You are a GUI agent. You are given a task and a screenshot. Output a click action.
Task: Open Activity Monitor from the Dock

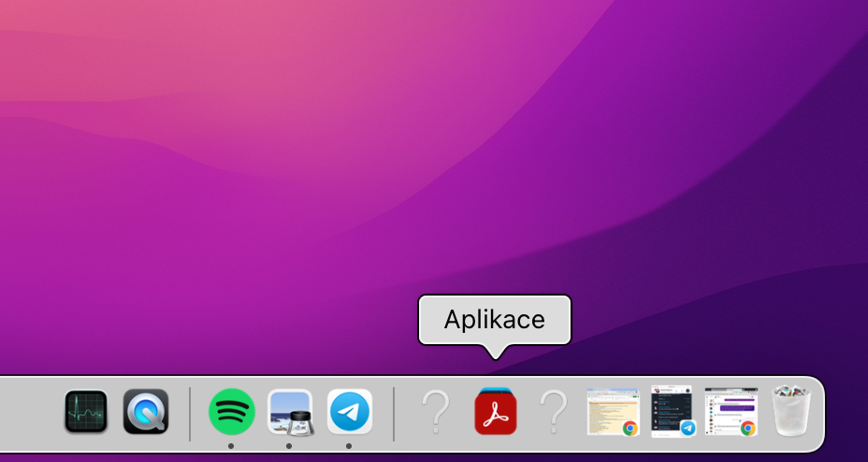86,411
